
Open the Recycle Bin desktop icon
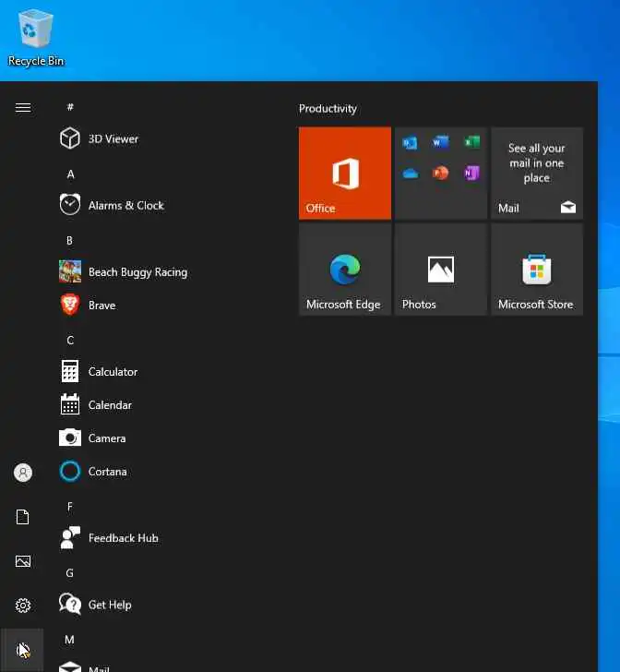(x=36, y=38)
